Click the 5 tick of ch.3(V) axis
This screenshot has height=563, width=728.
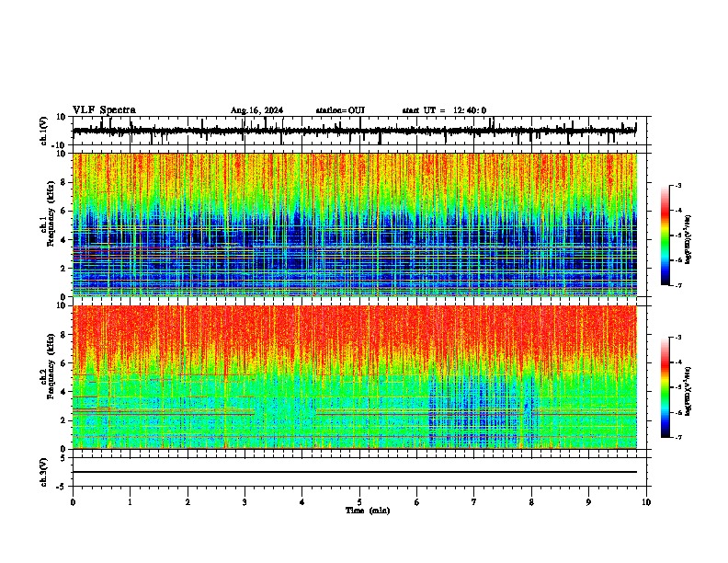pos(64,457)
